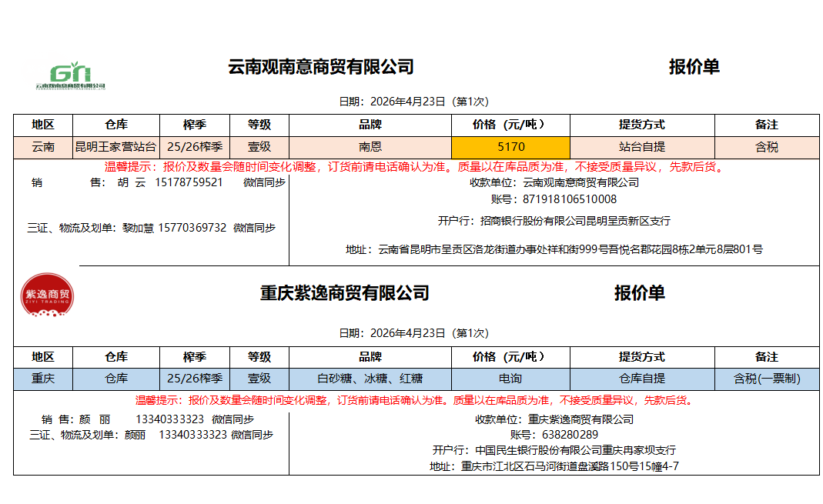Click the red 温馨提示 notice in the Yunnan quote
Screen dimensions: 823x504
415,167
